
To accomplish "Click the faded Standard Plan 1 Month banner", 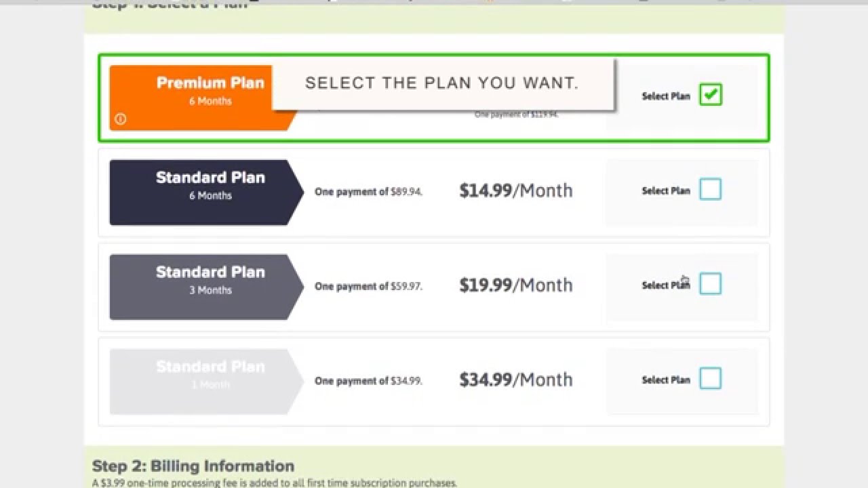I will 203,382.
